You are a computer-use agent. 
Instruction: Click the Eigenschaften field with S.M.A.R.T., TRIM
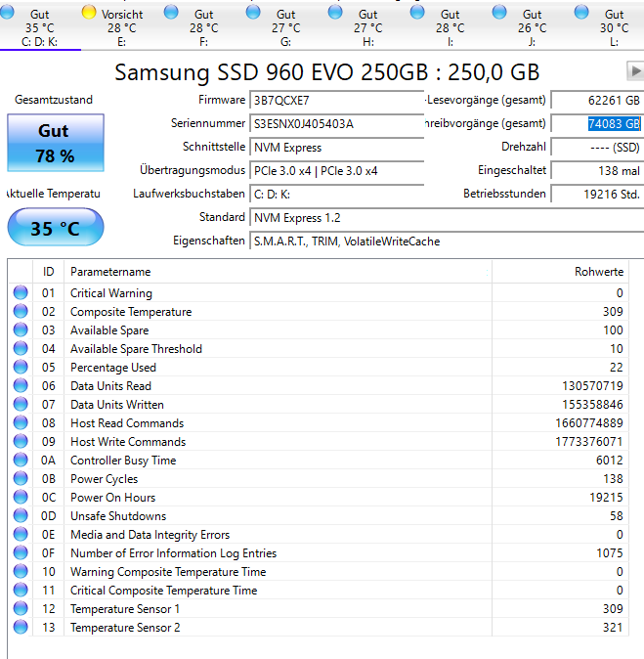(447, 242)
